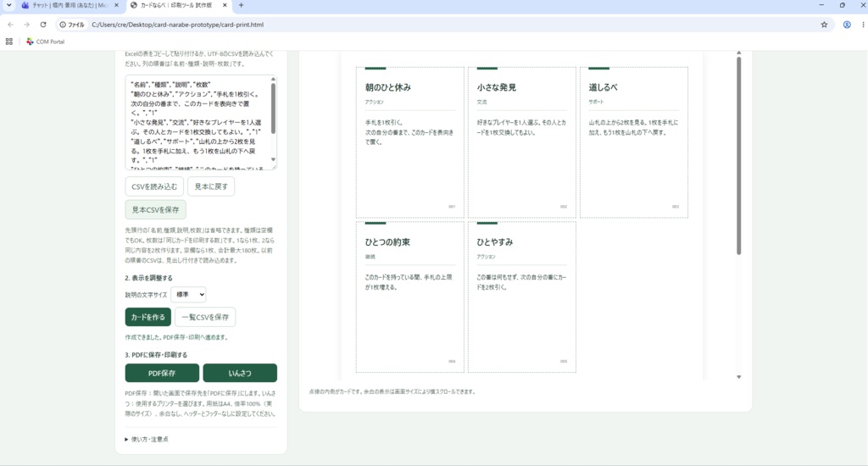The image size is (868, 466).
Task: Click the 3. PDFに保存・印刷する heading
Action: (156, 355)
